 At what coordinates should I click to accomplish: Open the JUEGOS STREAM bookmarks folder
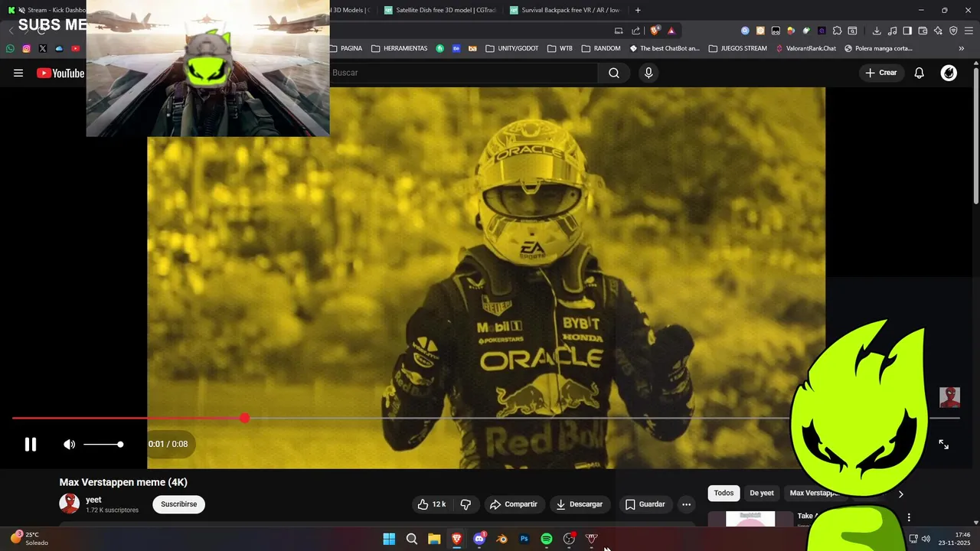coord(738,48)
